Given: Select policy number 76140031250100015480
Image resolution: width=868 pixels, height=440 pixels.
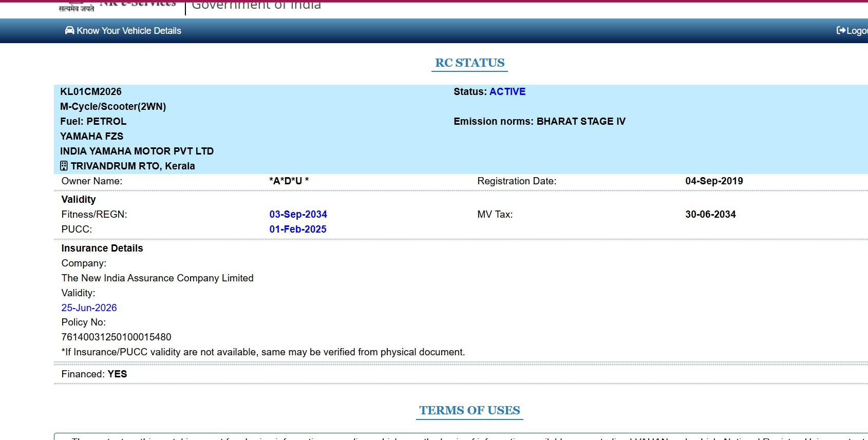Looking at the screenshot, I should click(x=117, y=337).
